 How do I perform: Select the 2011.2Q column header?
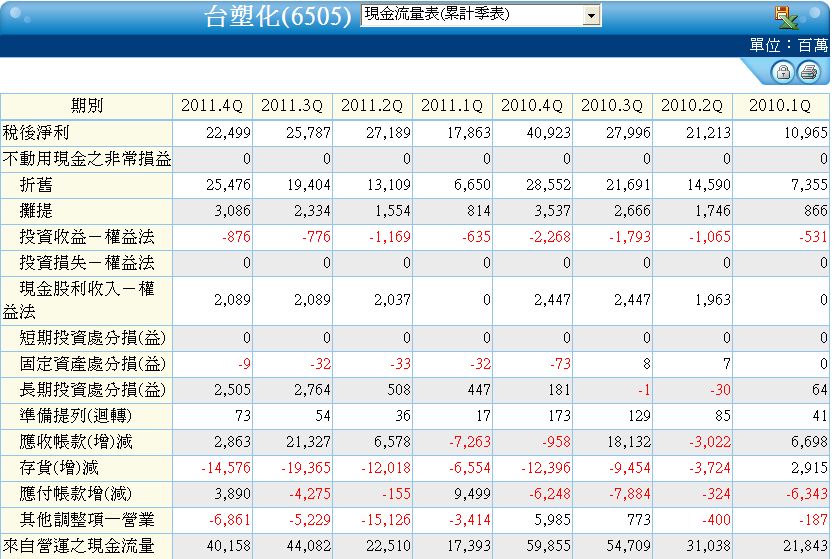[x=372, y=106]
